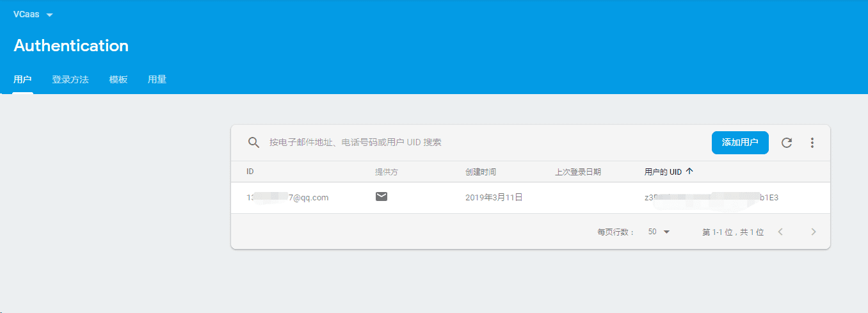
Task: Click the 创建时间 column header
Action: 481,172
